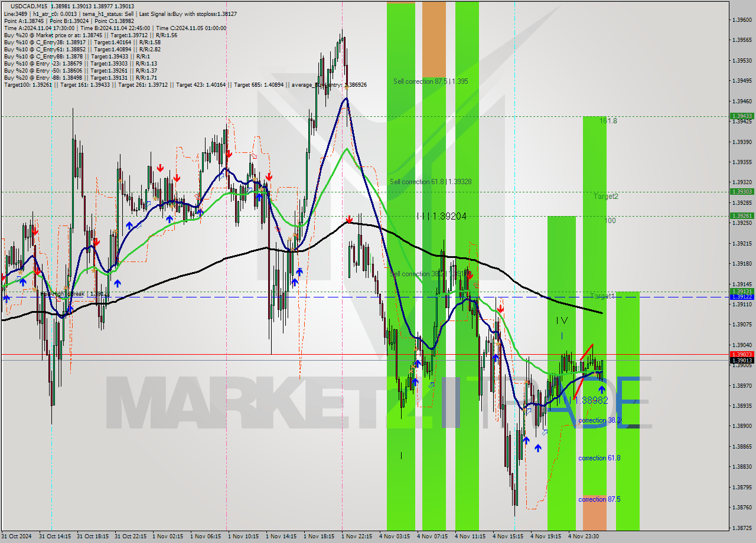
Task: Click the '4 Nov 15:15' time axis label
Action: (509, 537)
